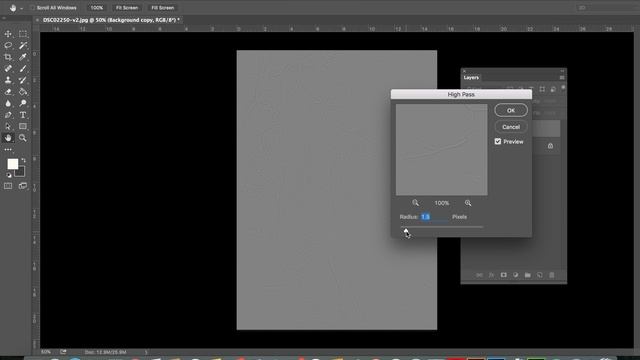Zoom in the High Pass preview
640x360 pixels.
(x=468, y=203)
